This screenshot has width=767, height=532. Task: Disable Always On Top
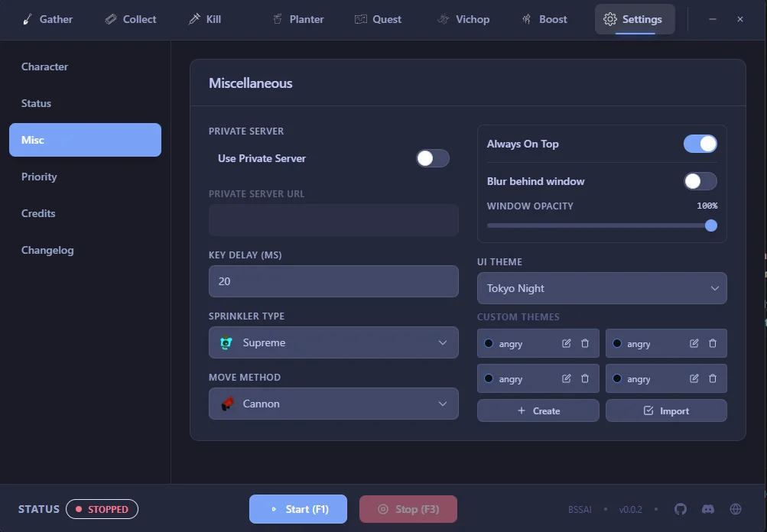pos(700,144)
